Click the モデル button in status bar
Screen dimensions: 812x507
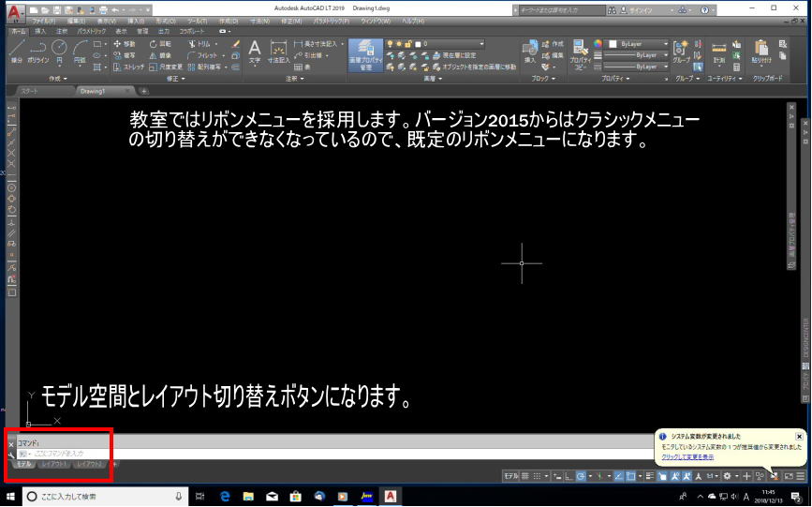(x=510, y=476)
